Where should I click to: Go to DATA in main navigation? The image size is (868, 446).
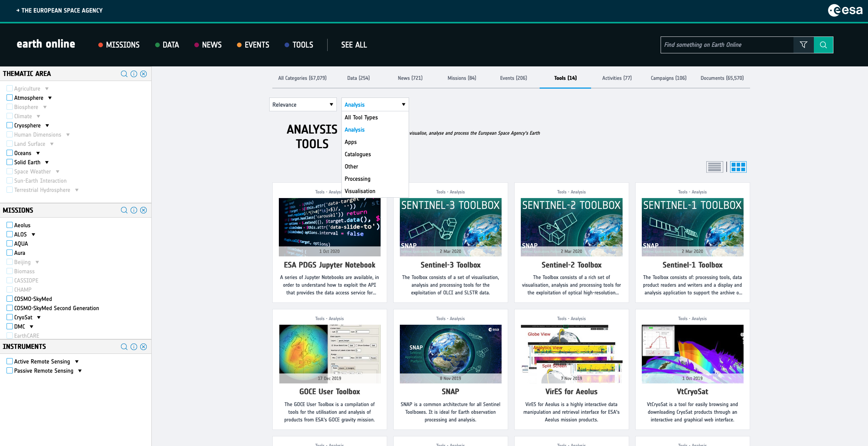[167, 45]
